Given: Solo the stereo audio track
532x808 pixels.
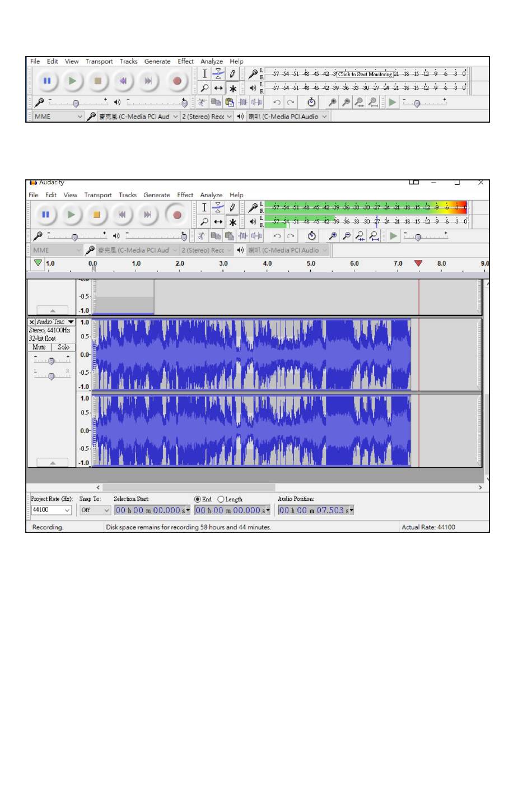Looking at the screenshot, I should click(63, 347).
